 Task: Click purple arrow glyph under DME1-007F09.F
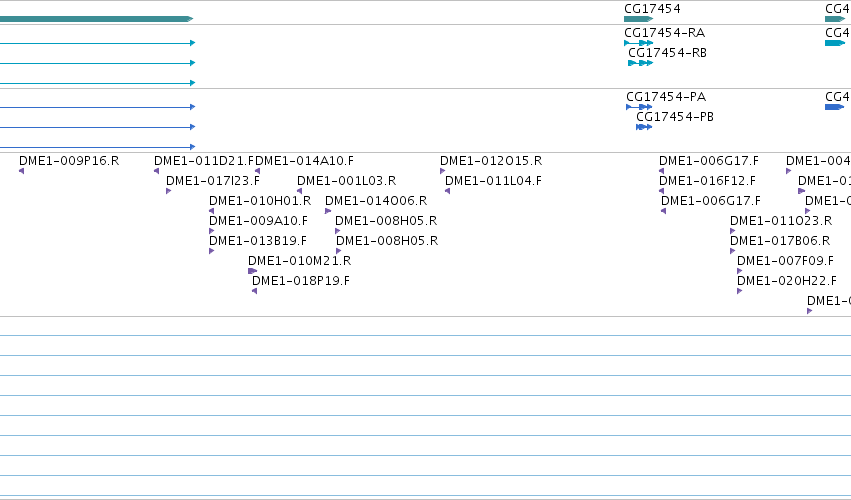(x=739, y=271)
